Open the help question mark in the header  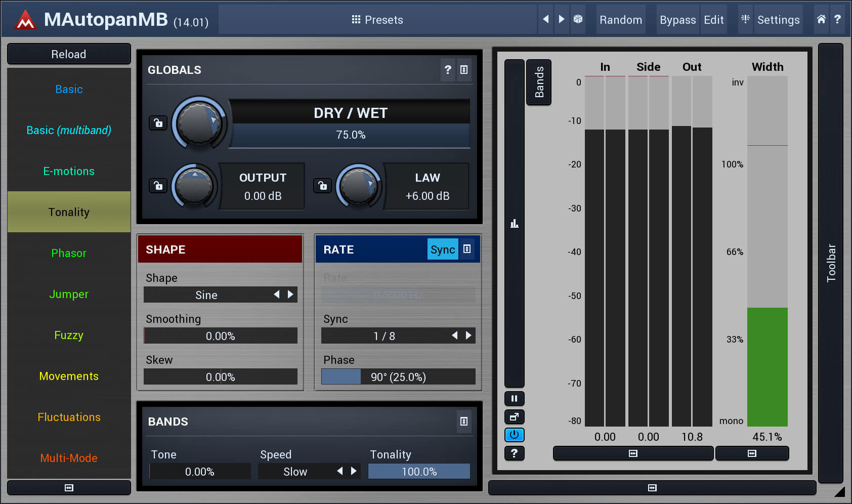tap(838, 19)
